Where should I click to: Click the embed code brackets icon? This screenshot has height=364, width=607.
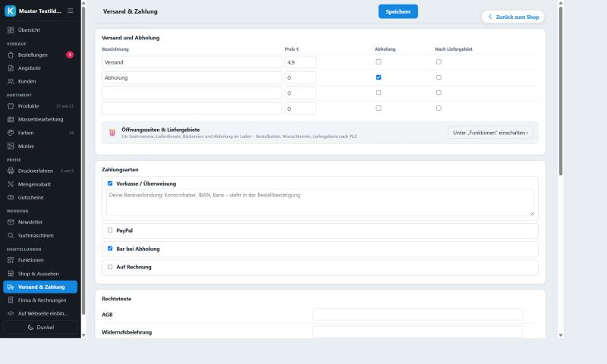(x=11, y=313)
